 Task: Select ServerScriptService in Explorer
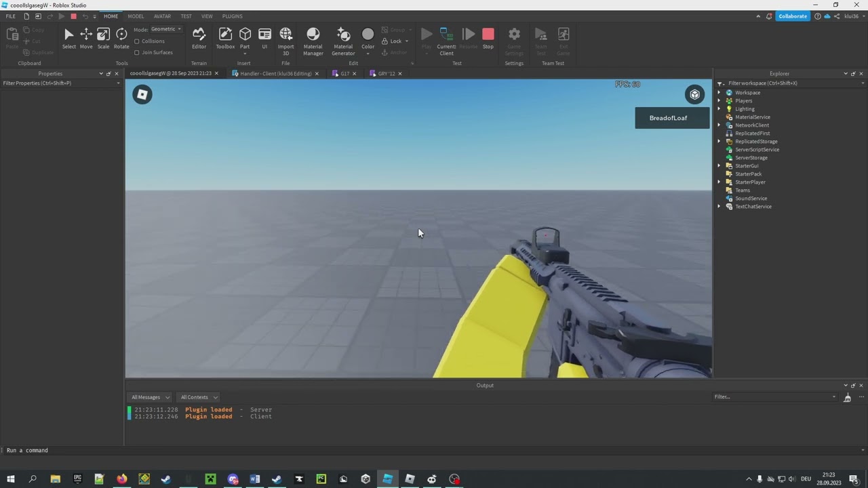(x=757, y=150)
